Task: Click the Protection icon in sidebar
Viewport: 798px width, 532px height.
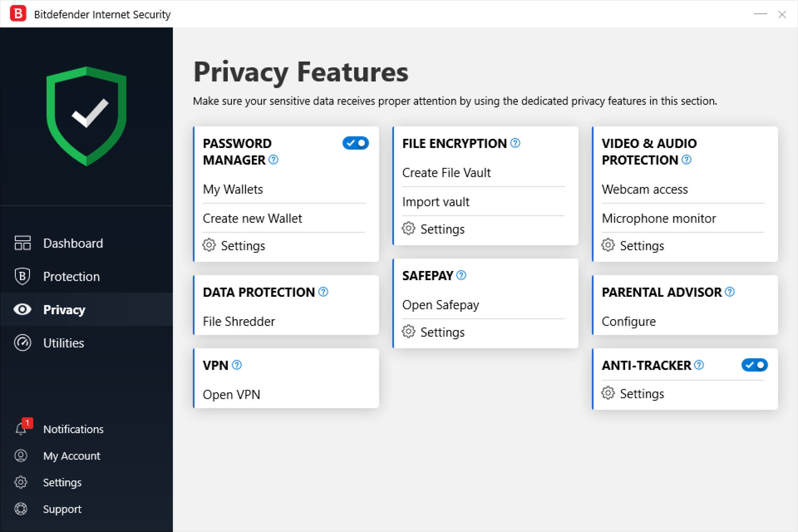Action: pyautogui.click(x=22, y=276)
